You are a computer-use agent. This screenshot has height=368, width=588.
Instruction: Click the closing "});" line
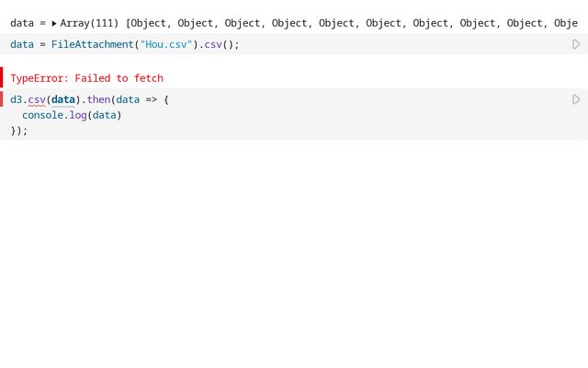19,131
